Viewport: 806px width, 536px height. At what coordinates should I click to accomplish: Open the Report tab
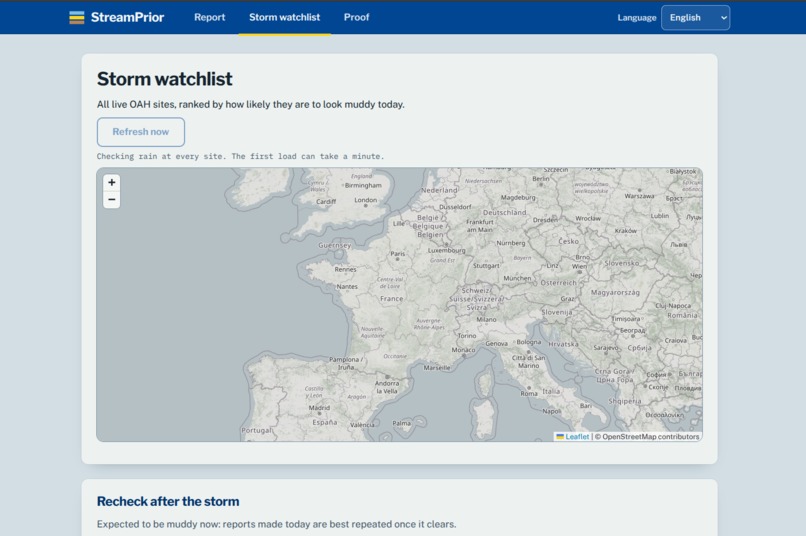tap(209, 17)
